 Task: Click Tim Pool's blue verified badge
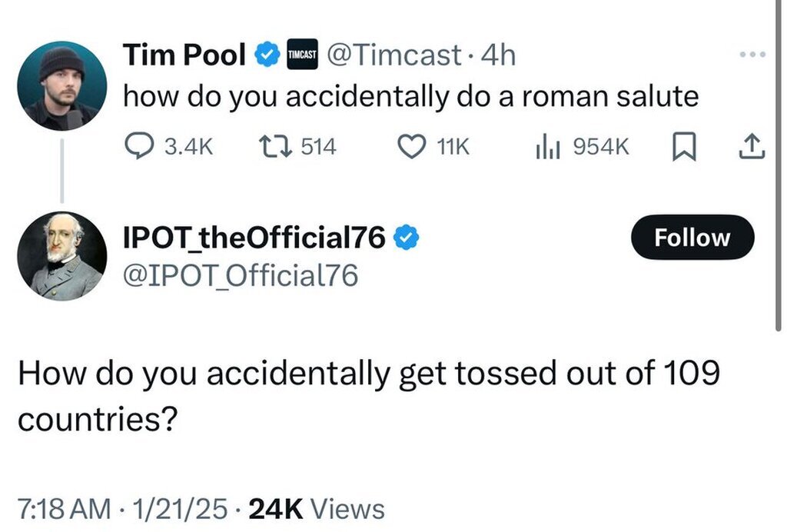(267, 56)
